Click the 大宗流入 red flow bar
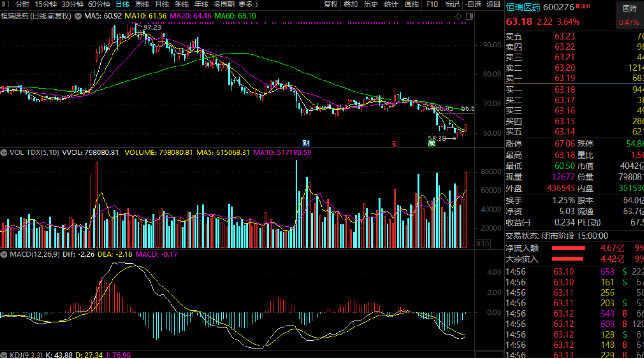 click(x=567, y=259)
